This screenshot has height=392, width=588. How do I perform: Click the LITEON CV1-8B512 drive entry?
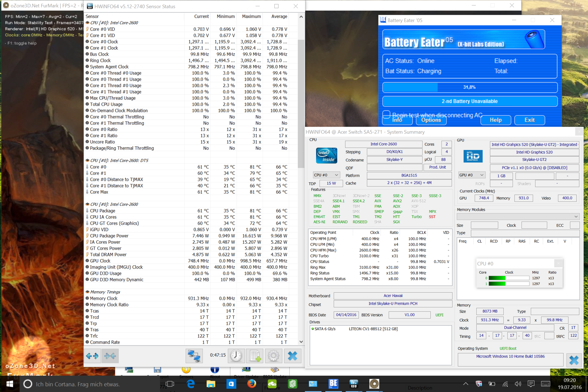(x=373, y=329)
